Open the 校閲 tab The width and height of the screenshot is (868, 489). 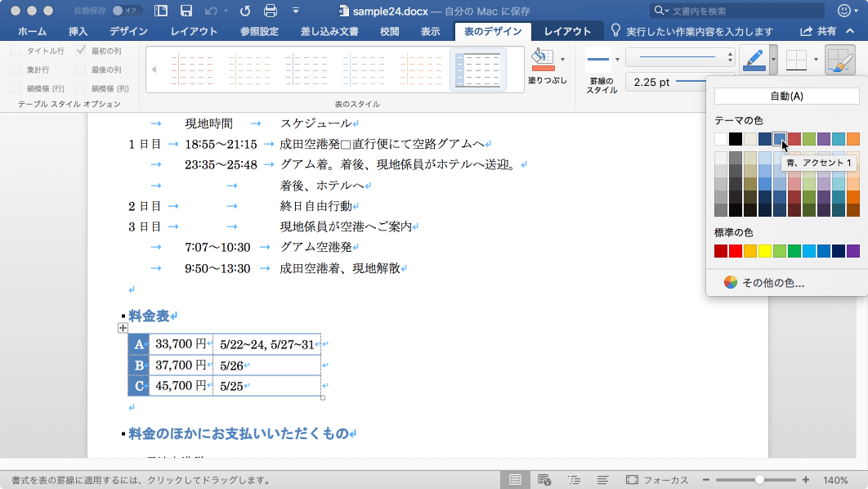[x=389, y=32]
